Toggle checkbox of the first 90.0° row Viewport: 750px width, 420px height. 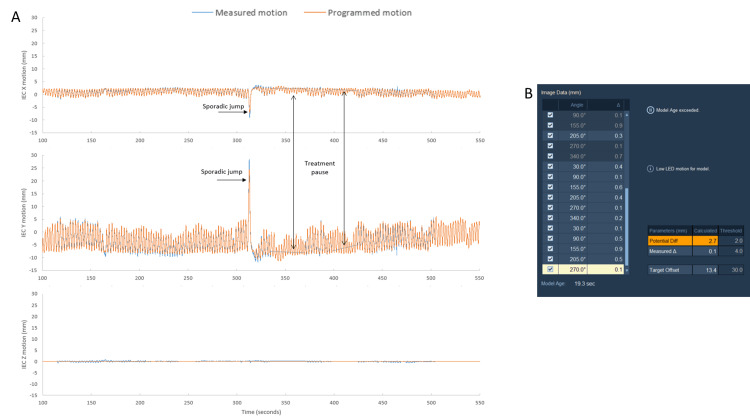pos(550,115)
